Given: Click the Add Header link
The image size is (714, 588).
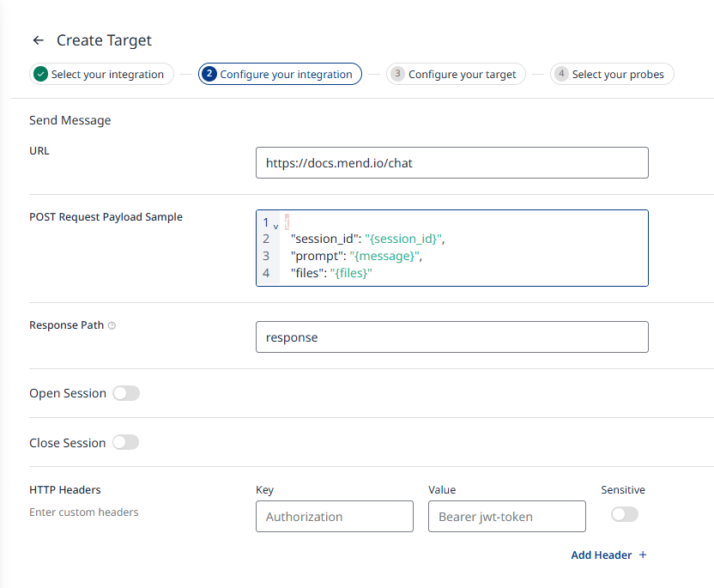Looking at the screenshot, I should [601, 555].
